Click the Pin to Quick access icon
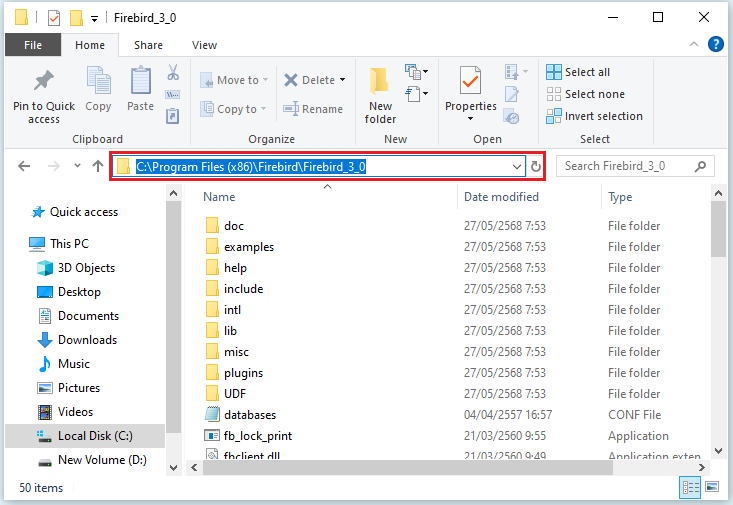 click(43, 81)
